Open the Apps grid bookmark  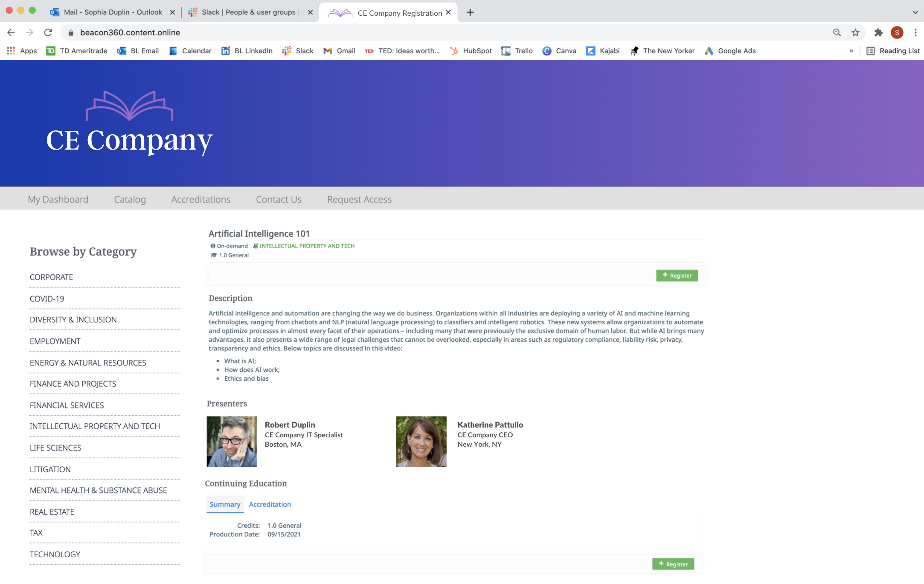(22, 51)
